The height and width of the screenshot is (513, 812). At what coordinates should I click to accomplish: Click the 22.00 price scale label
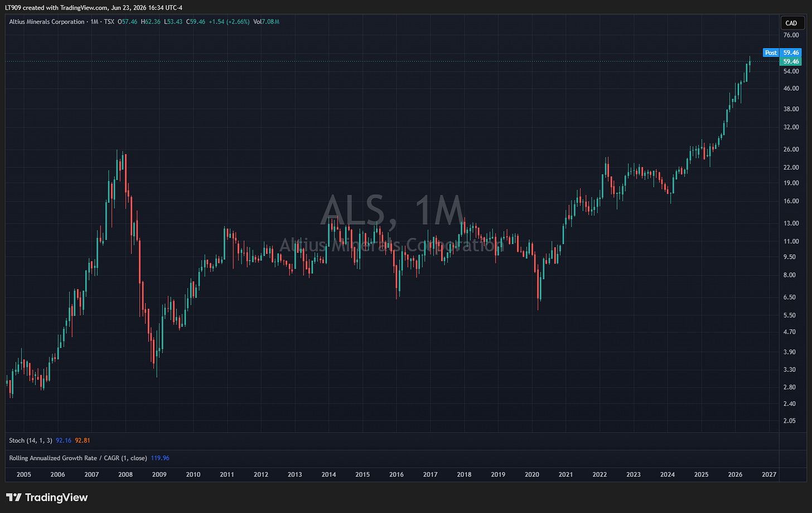tap(791, 167)
